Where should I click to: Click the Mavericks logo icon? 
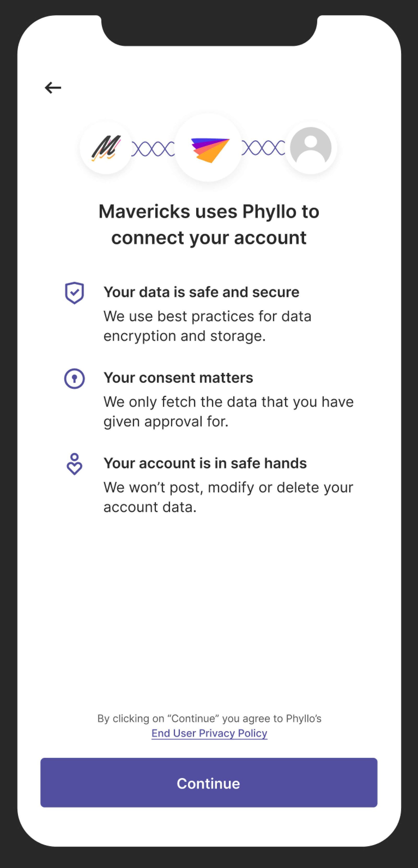pyautogui.click(x=106, y=148)
